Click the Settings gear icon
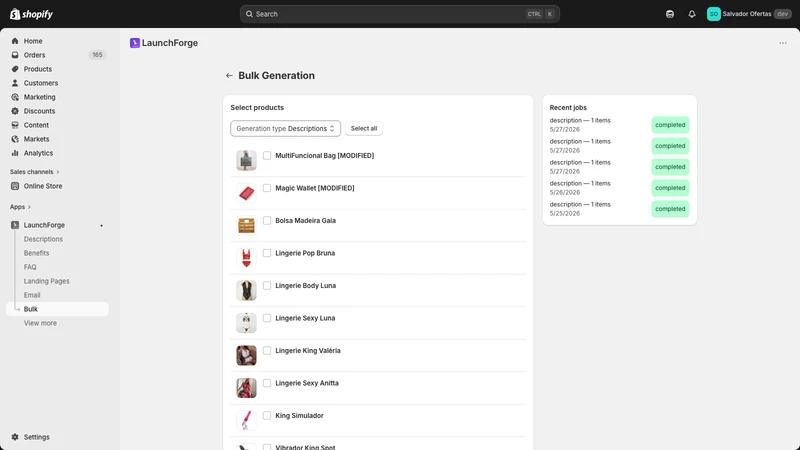The width and height of the screenshot is (800, 450). (x=15, y=437)
